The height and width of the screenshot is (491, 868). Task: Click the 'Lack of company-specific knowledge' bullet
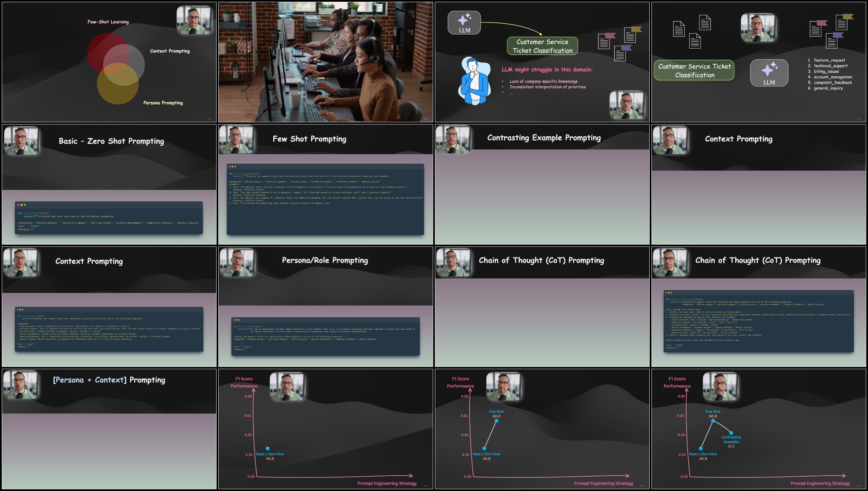click(543, 82)
